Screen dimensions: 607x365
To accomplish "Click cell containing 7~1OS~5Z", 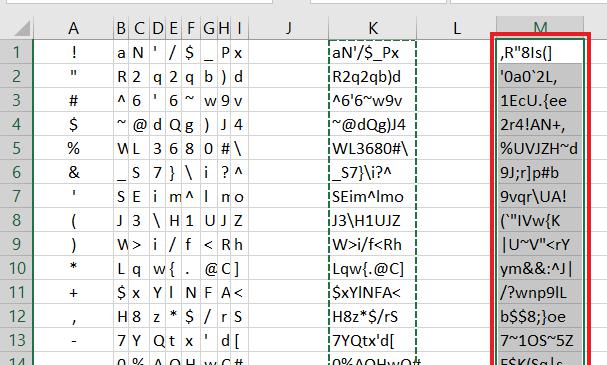I will click(540, 340).
